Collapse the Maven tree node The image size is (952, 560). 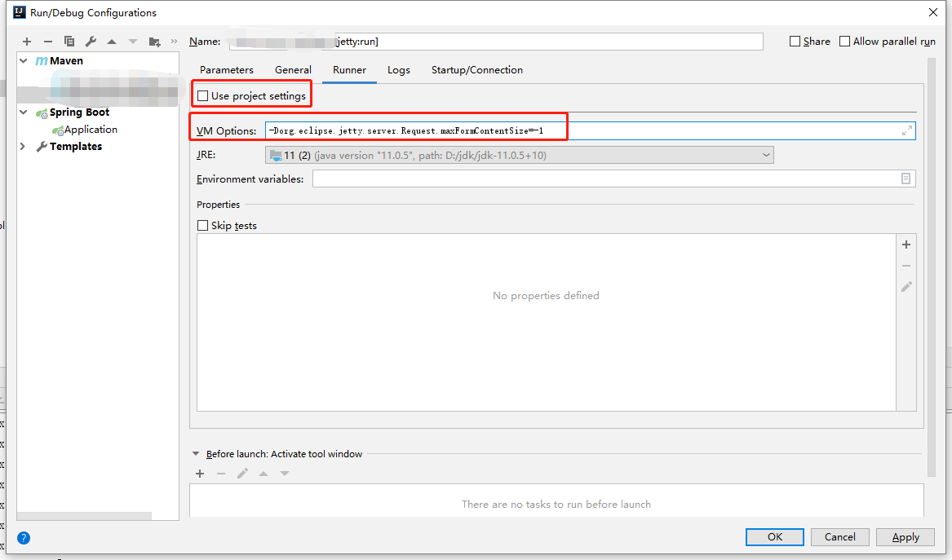[x=22, y=60]
